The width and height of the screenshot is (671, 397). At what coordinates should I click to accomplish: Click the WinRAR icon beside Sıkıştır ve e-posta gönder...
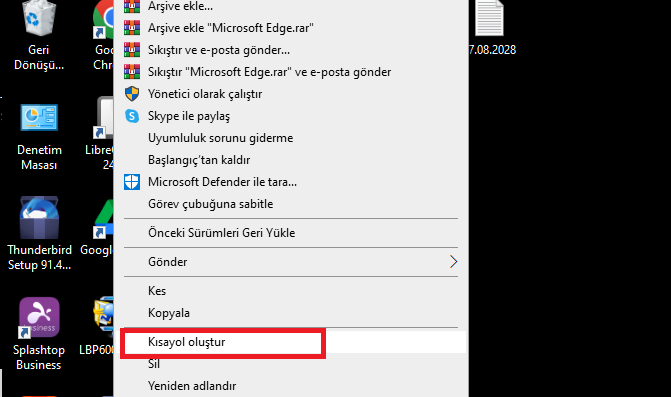click(x=132, y=50)
